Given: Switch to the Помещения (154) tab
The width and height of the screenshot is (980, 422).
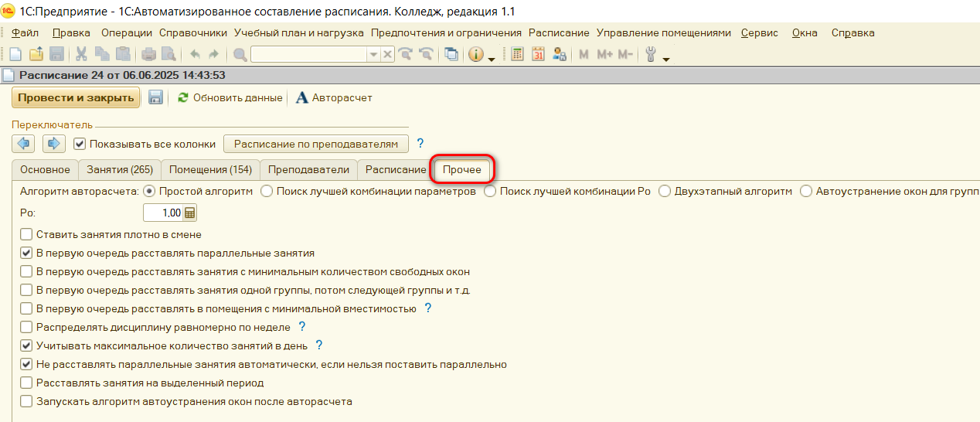Looking at the screenshot, I should (210, 169).
